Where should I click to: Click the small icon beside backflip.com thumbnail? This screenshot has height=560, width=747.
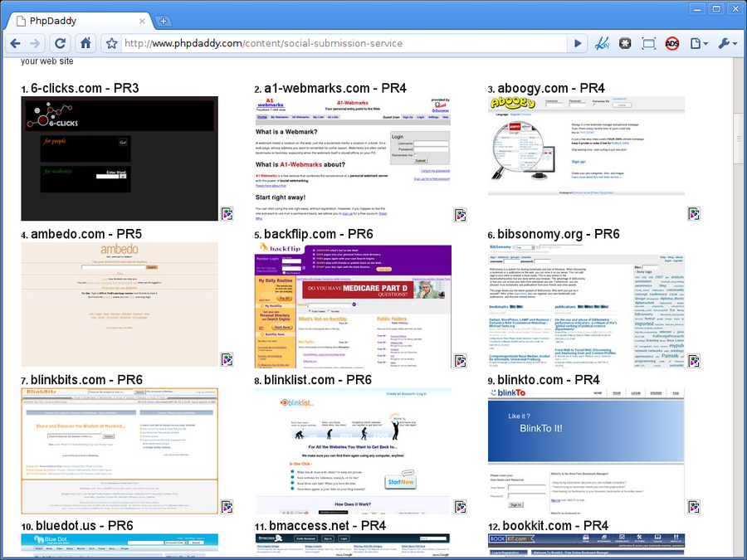pyautogui.click(x=460, y=361)
